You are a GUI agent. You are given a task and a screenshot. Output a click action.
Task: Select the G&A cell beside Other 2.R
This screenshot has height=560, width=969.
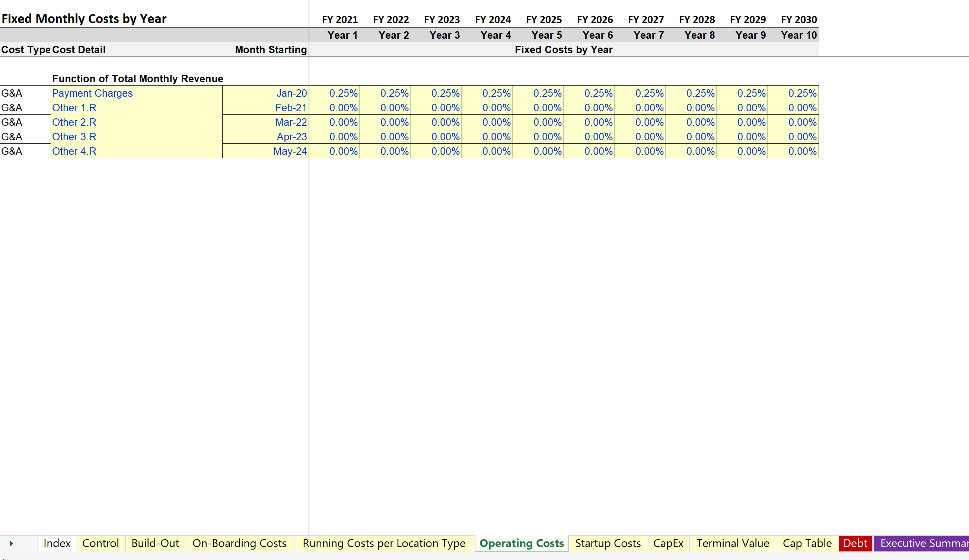25,122
